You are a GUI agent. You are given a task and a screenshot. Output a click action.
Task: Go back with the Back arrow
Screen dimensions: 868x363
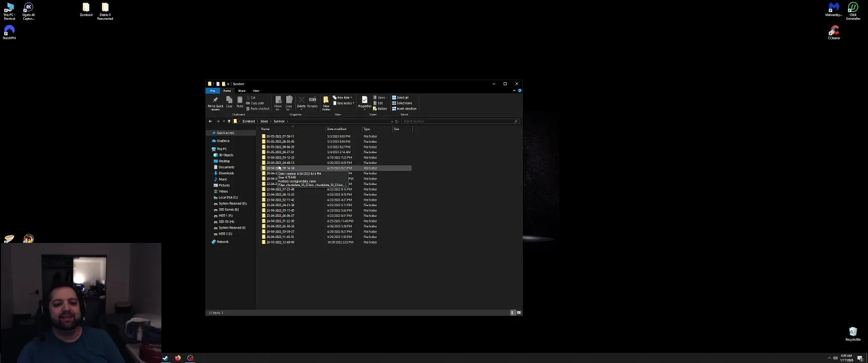point(210,122)
